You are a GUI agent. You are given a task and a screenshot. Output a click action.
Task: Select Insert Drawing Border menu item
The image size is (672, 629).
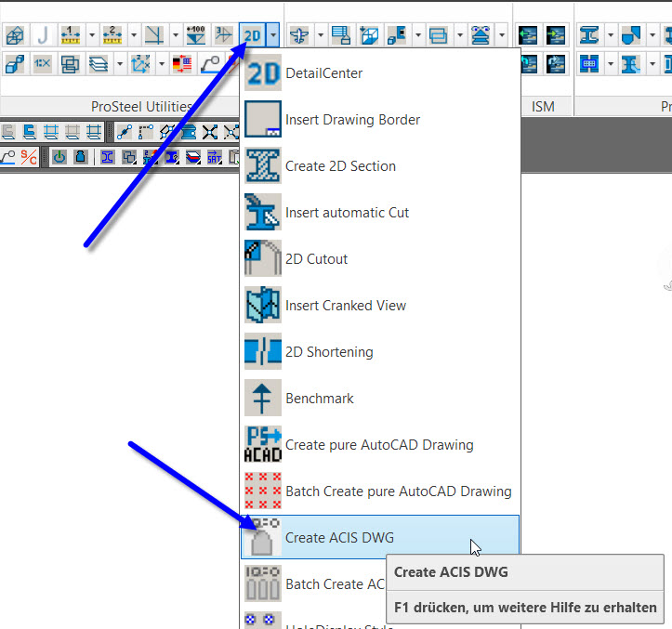coord(380,119)
